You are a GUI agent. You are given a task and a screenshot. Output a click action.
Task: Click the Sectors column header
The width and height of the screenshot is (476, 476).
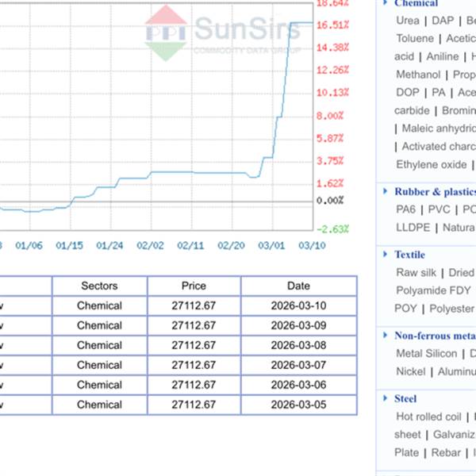tap(99, 286)
